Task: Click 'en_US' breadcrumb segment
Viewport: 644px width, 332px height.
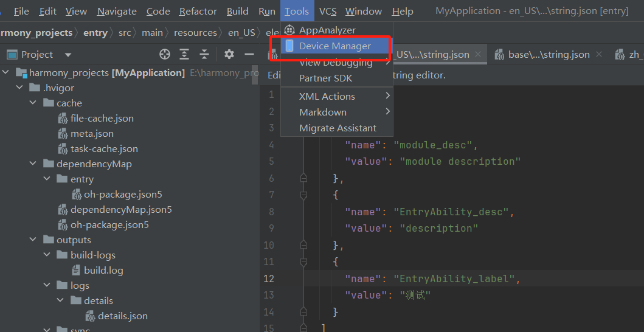Action: 241,32
